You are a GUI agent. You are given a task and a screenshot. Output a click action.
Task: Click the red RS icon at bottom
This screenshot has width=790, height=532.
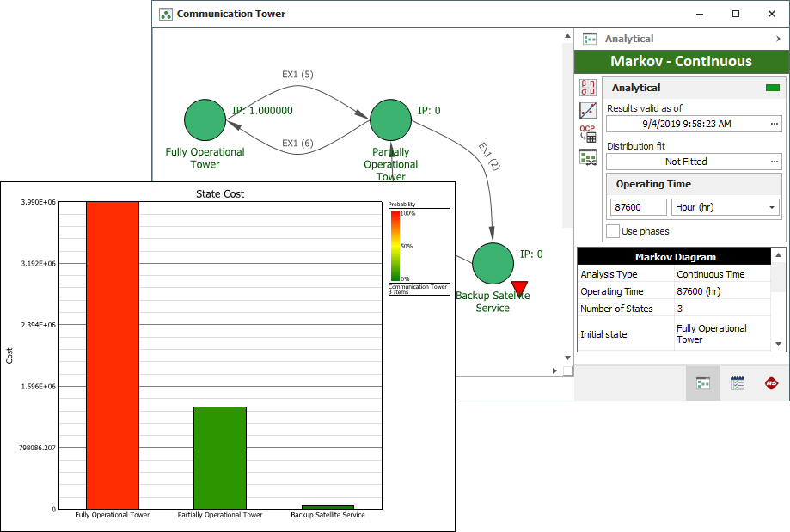pos(772,383)
